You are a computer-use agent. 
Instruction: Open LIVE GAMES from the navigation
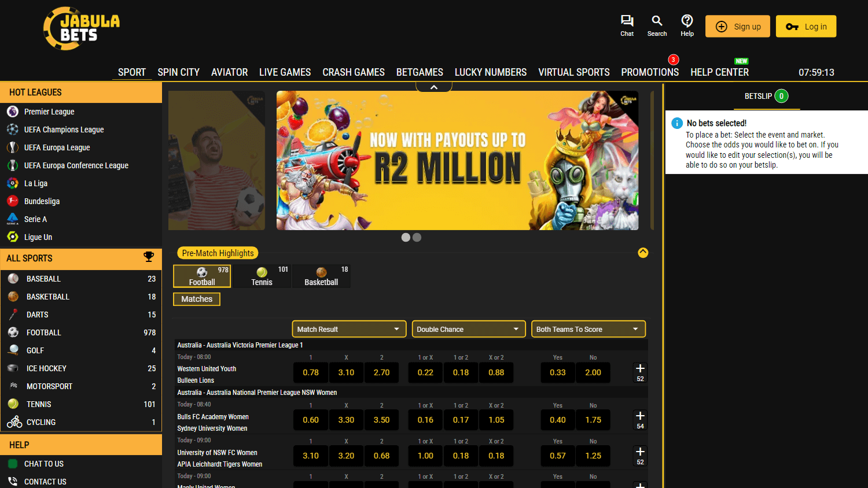click(x=285, y=72)
